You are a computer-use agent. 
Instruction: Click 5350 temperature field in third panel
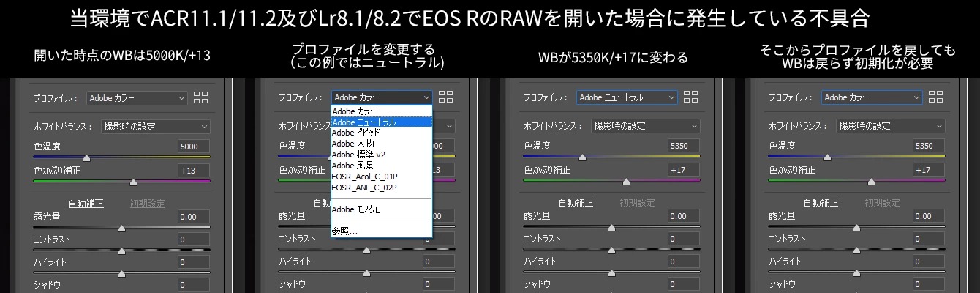pyautogui.click(x=683, y=146)
